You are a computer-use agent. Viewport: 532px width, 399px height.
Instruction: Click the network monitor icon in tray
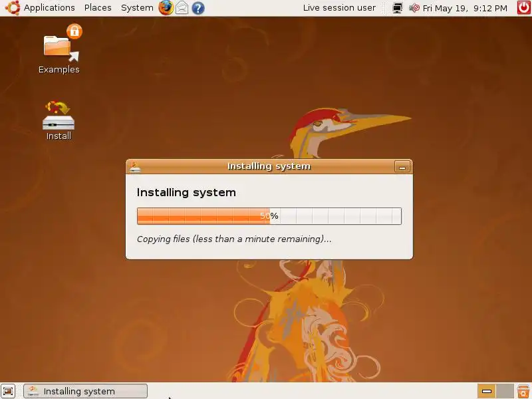pos(397,8)
